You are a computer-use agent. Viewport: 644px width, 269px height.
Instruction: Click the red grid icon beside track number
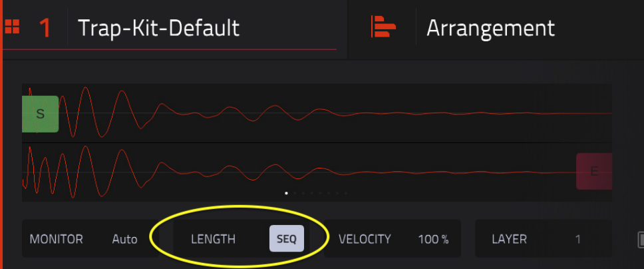click(x=12, y=27)
